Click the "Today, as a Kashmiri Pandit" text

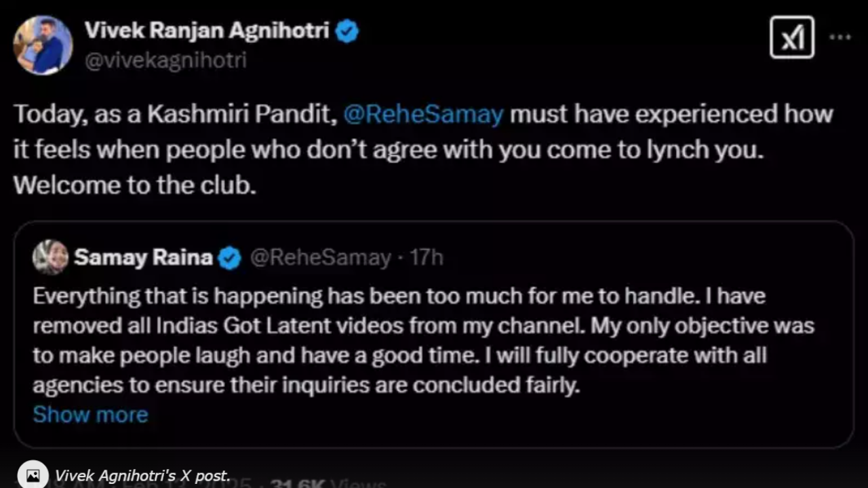[175, 114]
